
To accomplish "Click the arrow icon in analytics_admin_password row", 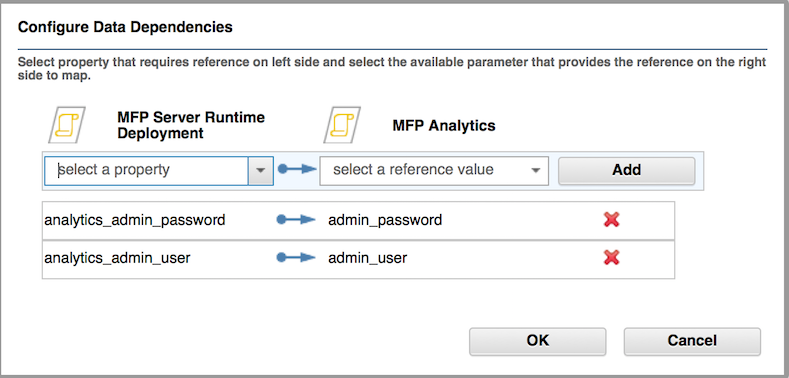I will (296, 220).
